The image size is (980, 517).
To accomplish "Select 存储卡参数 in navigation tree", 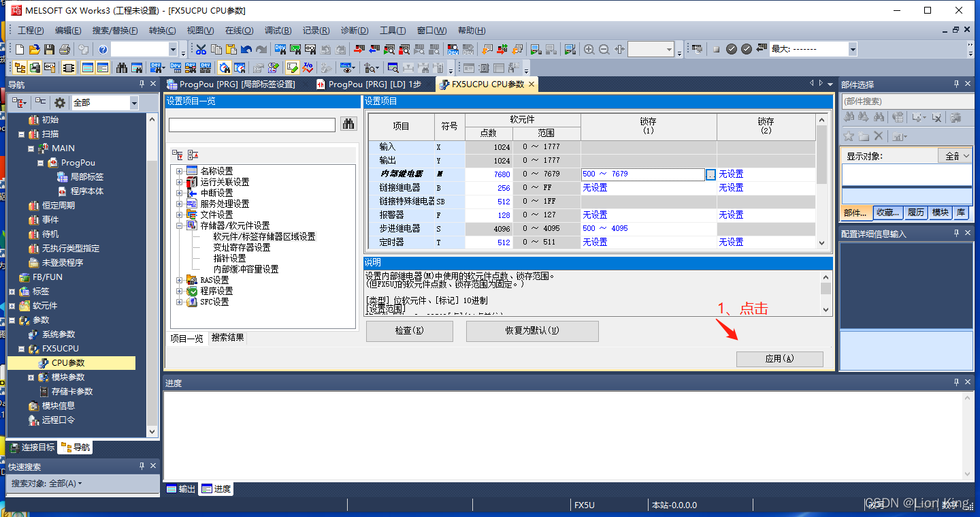I will pos(72,392).
